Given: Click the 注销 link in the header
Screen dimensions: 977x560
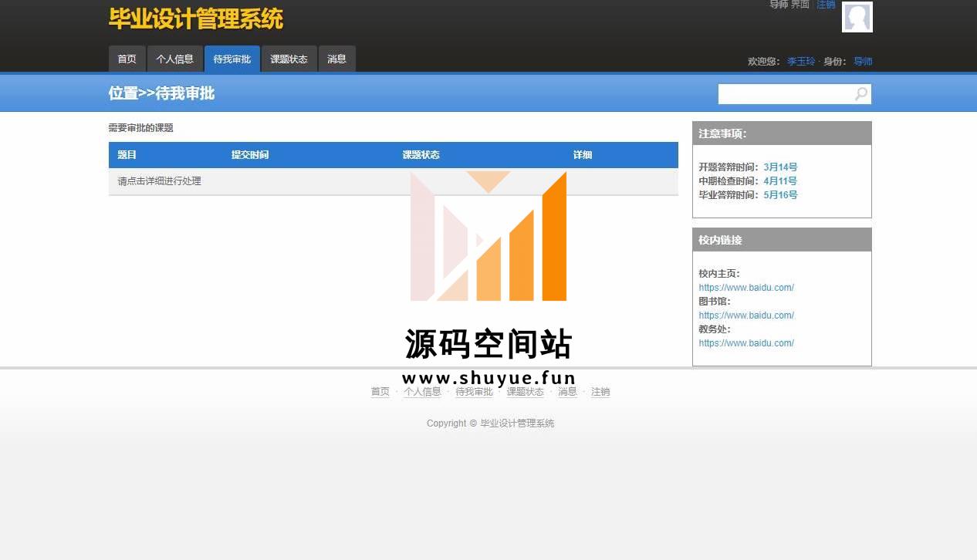Looking at the screenshot, I should click(826, 5).
